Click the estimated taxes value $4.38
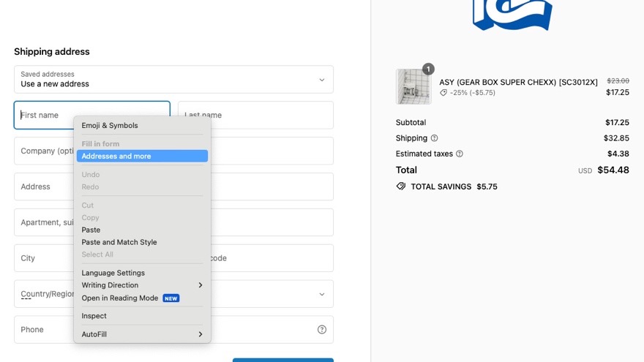This screenshot has width=644, height=362. point(618,154)
